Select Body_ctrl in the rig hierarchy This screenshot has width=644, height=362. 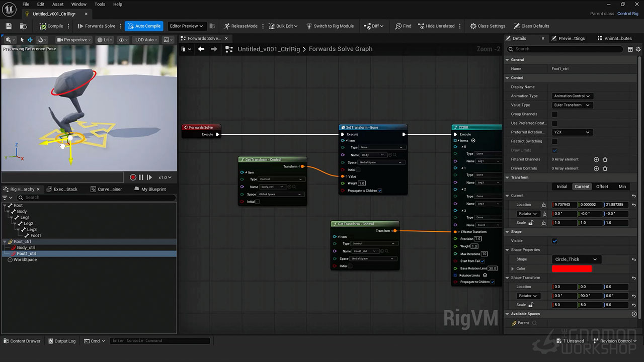[26, 247]
